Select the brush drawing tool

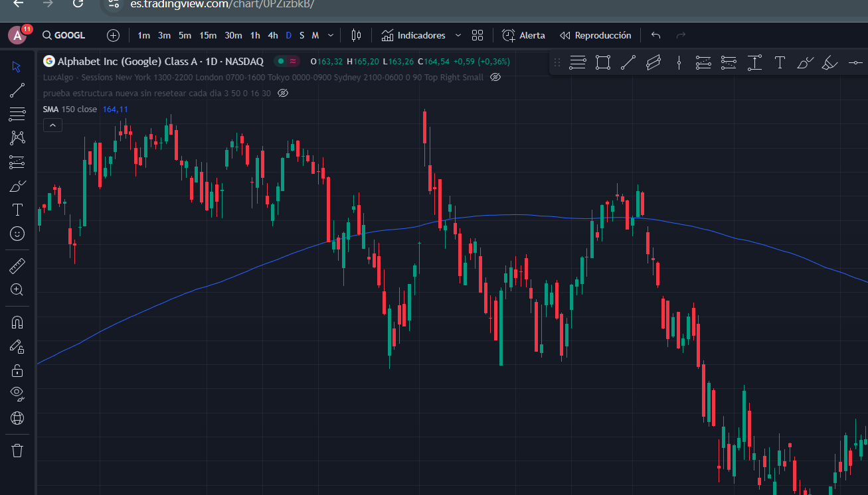pyautogui.click(x=17, y=186)
